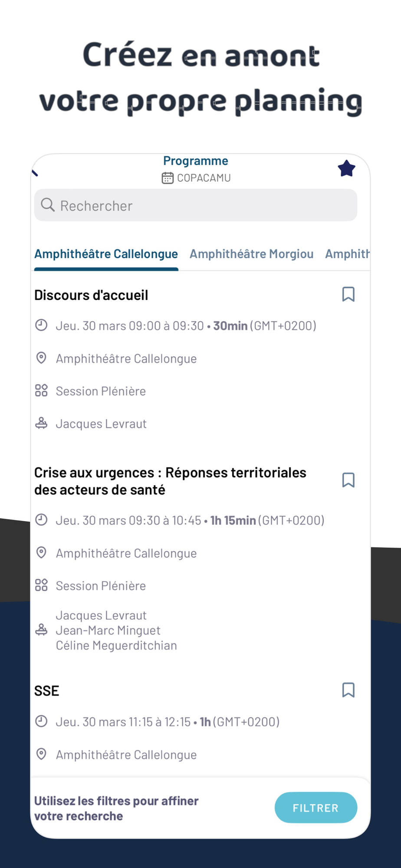Select the Amphithéâtre Callelongue tab

tap(106, 254)
